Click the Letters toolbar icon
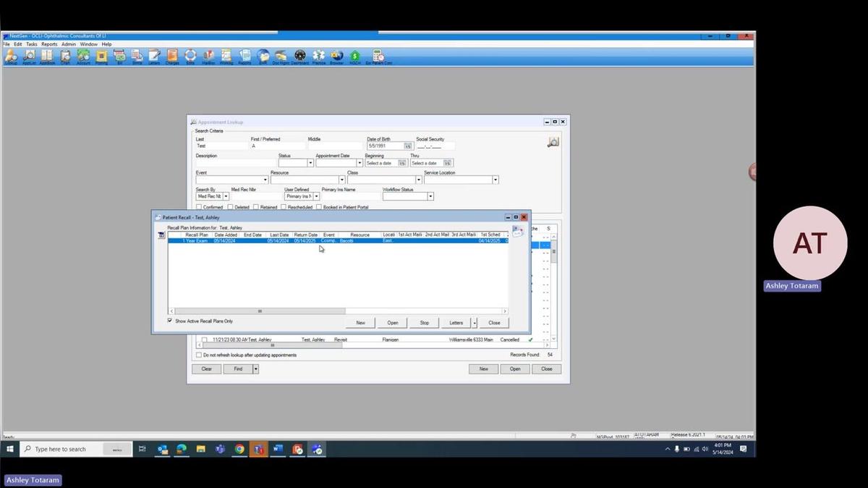 [x=155, y=56]
